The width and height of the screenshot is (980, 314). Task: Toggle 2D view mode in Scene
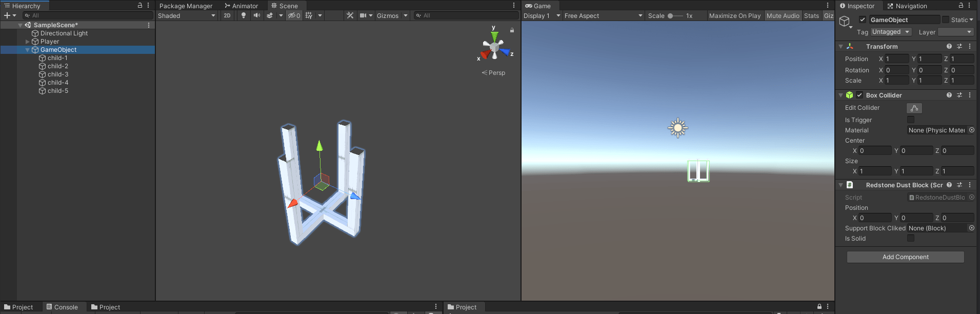point(227,15)
